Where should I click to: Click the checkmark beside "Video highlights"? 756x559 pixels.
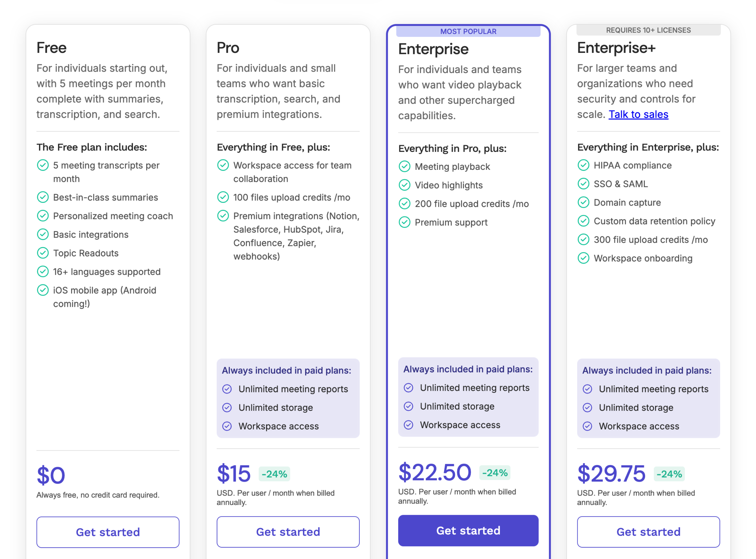(405, 185)
